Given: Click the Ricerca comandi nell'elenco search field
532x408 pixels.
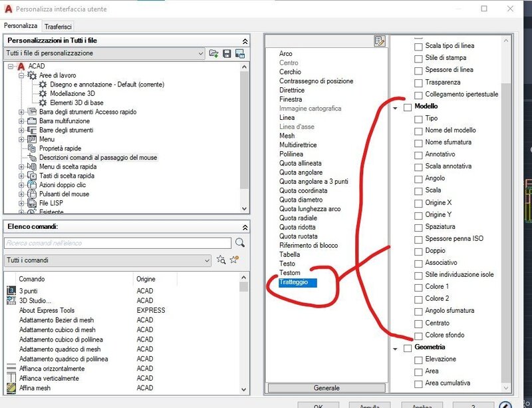Looking at the screenshot, I should (118, 243).
